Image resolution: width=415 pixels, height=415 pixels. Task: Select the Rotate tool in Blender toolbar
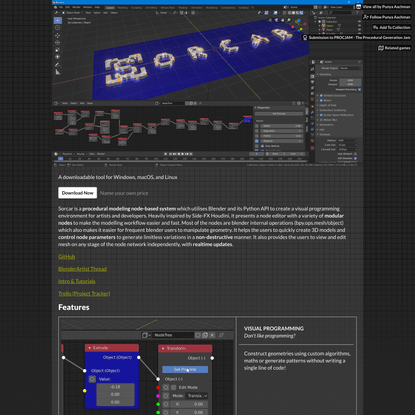pos(58,43)
